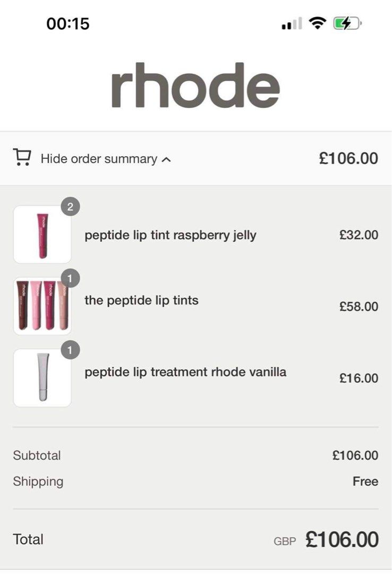Select the peptide lip tint raspberry jelly item
Screen dimensions: 392x574
pos(171,234)
